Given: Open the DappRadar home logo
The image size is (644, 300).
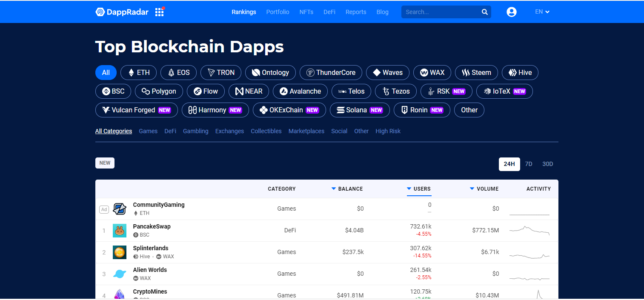Looking at the screenshot, I should tap(122, 12).
